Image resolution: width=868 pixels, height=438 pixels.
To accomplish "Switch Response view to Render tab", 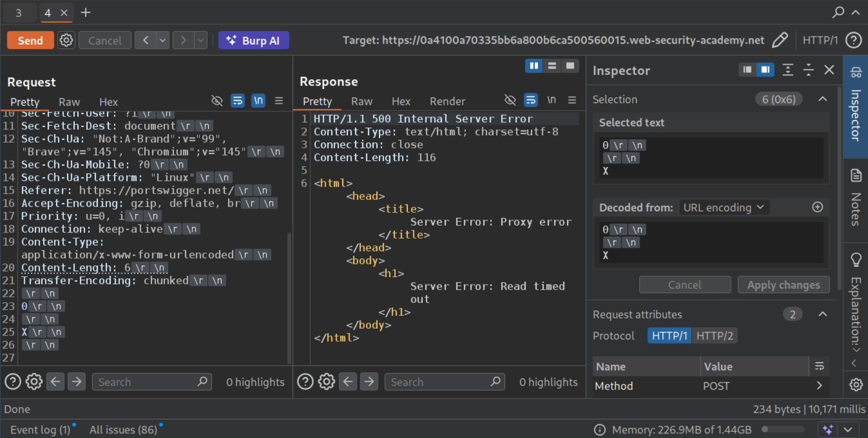I will pos(447,102).
